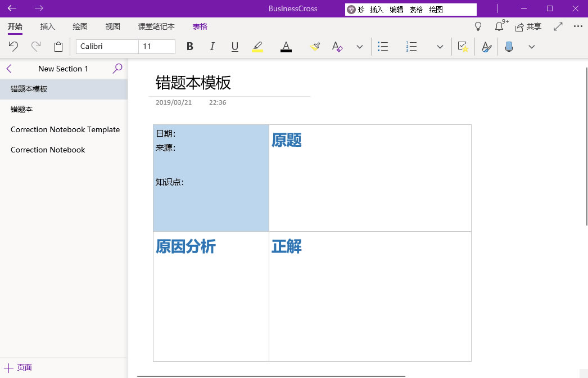Click the Undo icon
Image resolution: width=588 pixels, height=378 pixels.
(13, 47)
